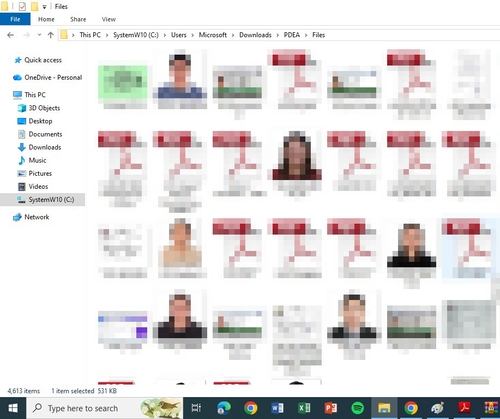Open WinRAR icon in taskbar
This screenshot has height=419, width=500.
point(491,408)
